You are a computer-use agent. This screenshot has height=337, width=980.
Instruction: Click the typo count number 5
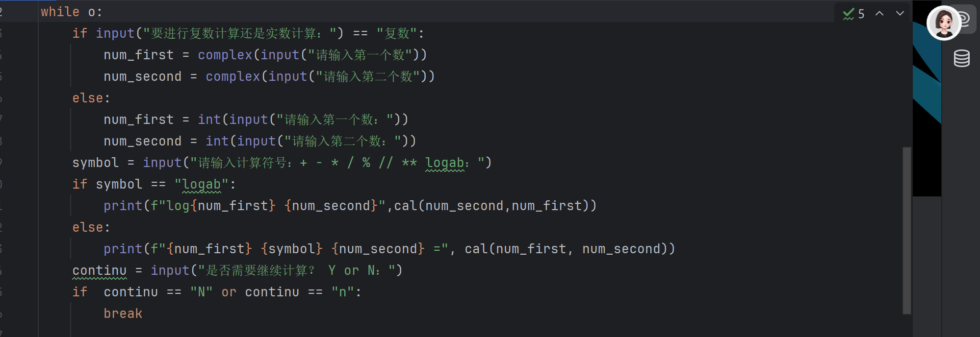coord(861,14)
